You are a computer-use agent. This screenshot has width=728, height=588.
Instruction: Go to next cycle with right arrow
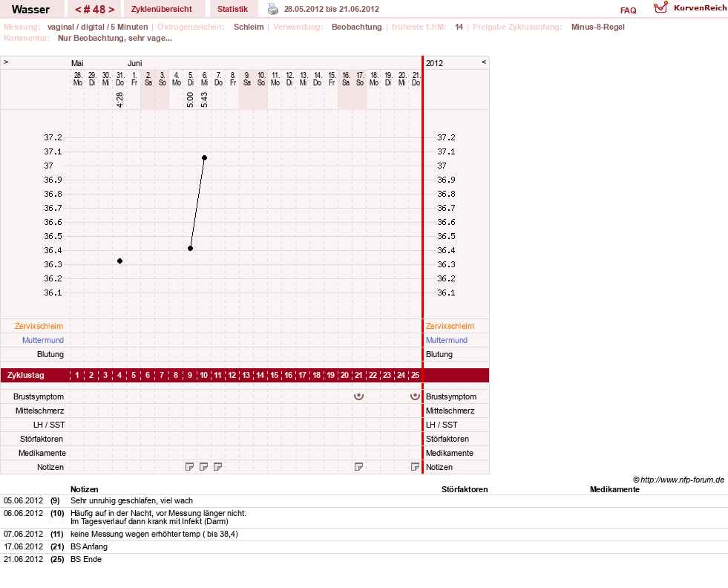pyautogui.click(x=111, y=10)
